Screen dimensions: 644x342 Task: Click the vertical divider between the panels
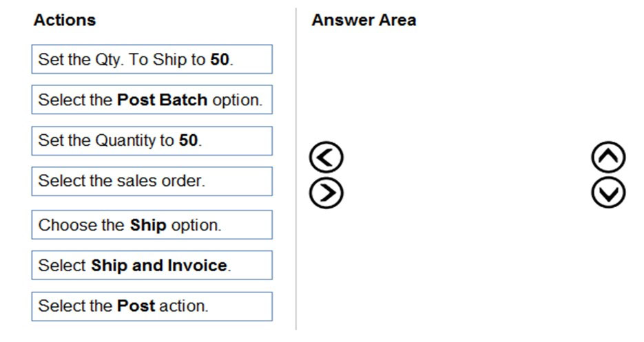296,172
